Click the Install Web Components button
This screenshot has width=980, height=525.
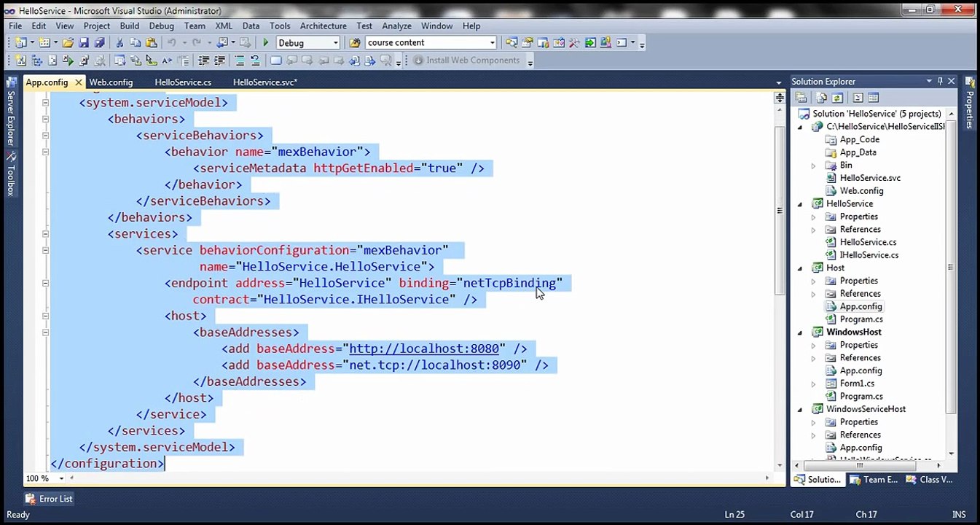tap(466, 61)
